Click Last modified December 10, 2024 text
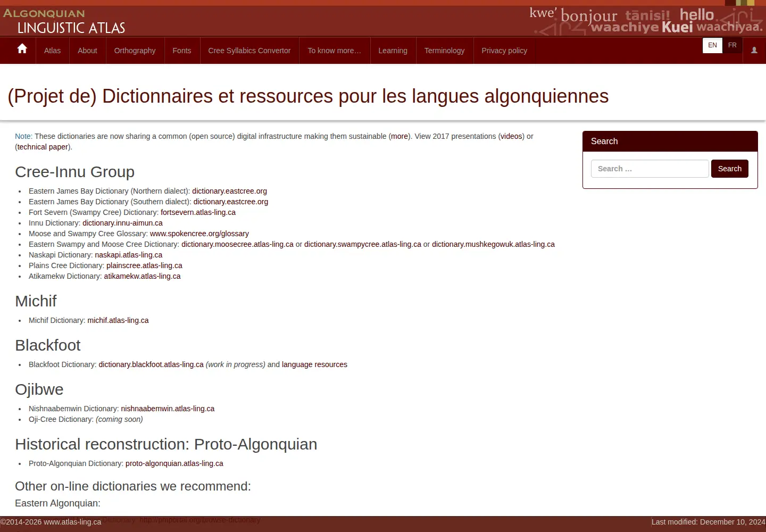Viewport: 766px width, 532px height. pyautogui.click(x=708, y=522)
